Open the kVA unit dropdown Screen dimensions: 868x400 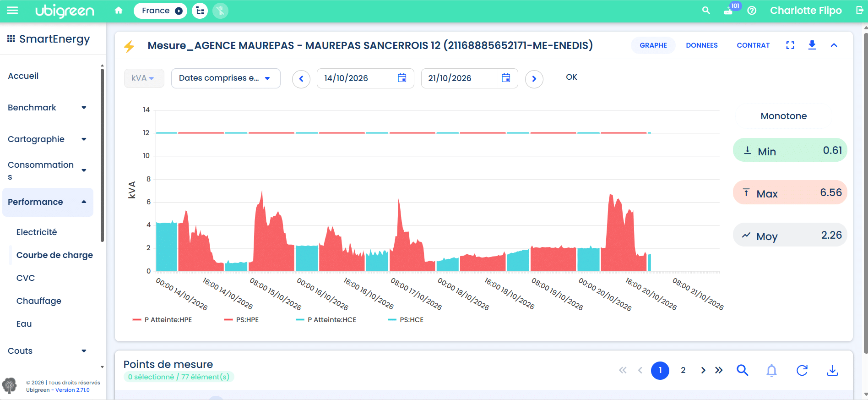pyautogui.click(x=144, y=78)
